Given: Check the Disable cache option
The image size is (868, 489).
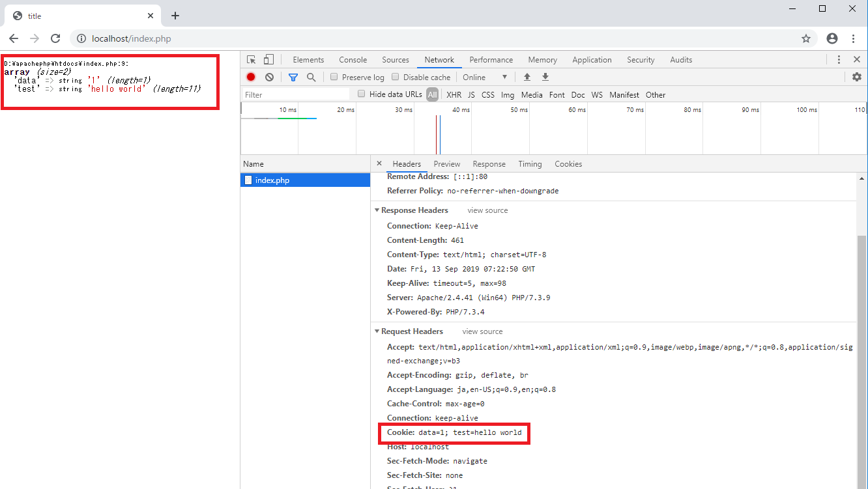Looking at the screenshot, I should 396,77.
